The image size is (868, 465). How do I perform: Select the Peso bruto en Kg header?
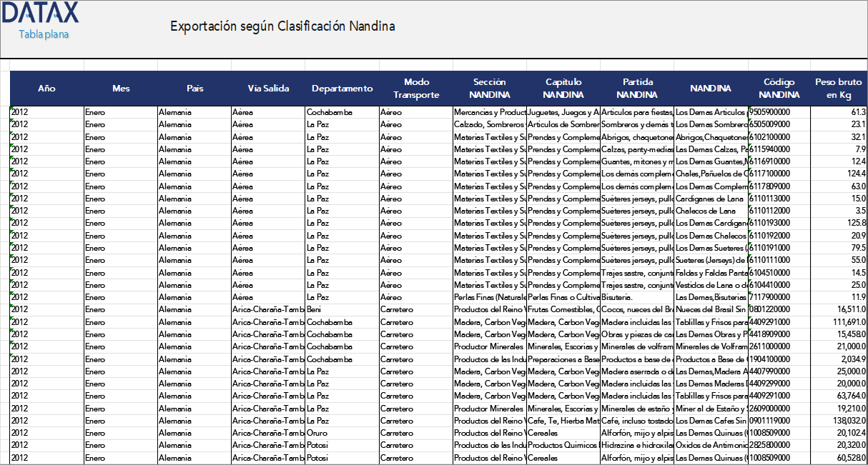pyautogui.click(x=839, y=89)
